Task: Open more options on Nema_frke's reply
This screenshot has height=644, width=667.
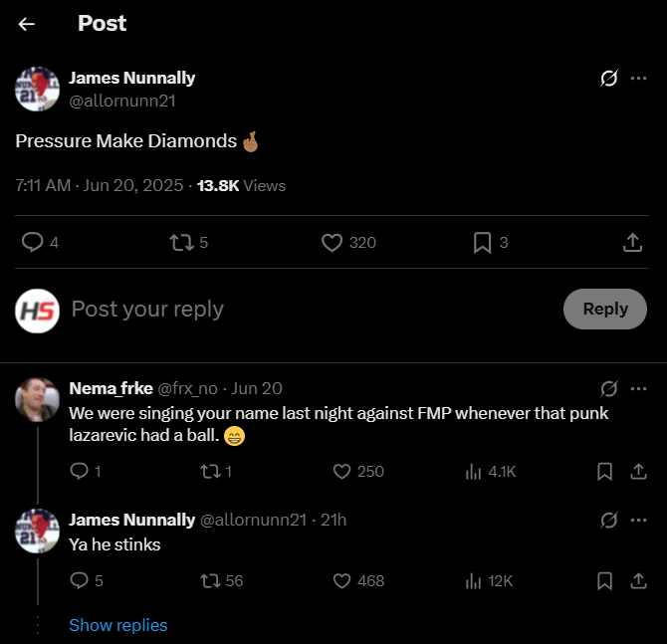Action: point(639,388)
